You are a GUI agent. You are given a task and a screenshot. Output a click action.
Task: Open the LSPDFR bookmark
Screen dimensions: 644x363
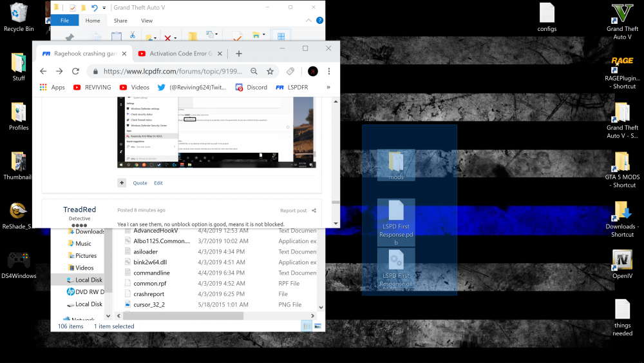(292, 87)
